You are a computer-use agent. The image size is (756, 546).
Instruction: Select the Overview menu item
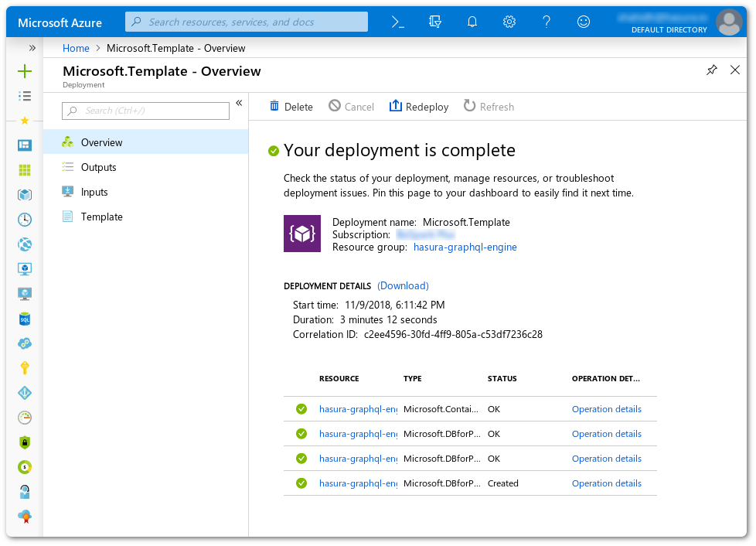[x=145, y=142]
